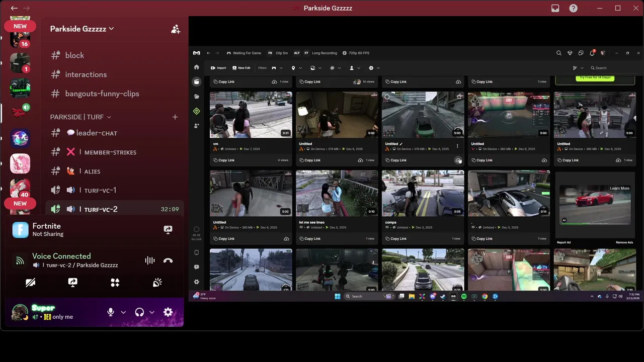Open server with 40 notification badge
Screen dimensions: 644x362
20,189
